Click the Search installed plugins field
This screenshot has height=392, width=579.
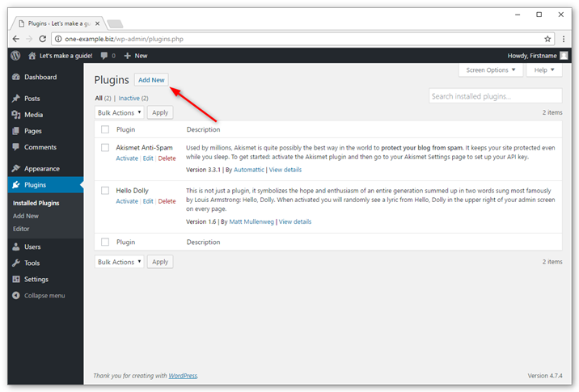pos(495,96)
